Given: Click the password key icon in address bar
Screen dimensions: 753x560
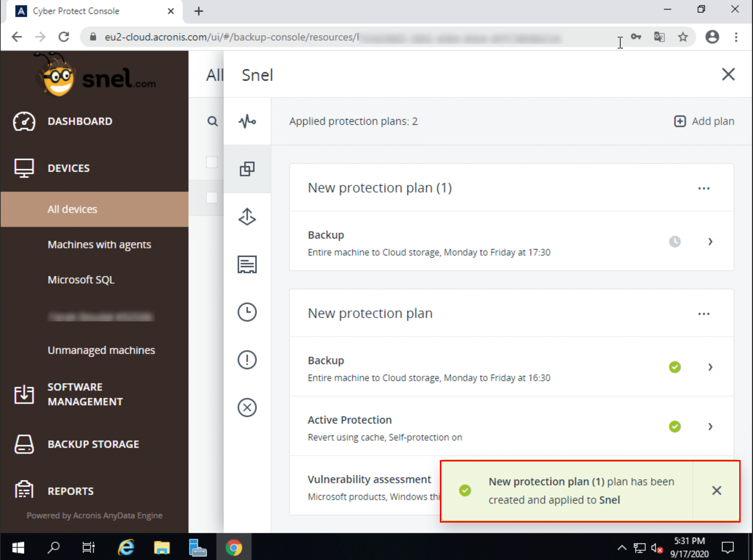Looking at the screenshot, I should click(x=636, y=37).
